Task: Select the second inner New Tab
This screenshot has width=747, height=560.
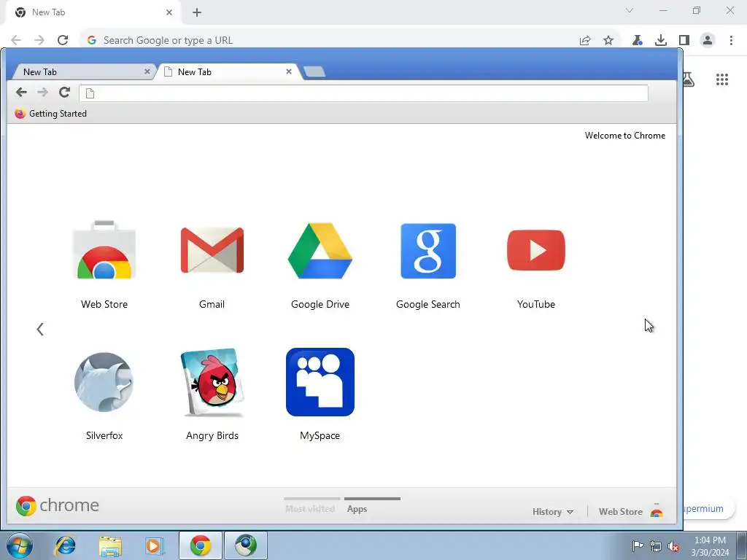Action: [x=228, y=72]
